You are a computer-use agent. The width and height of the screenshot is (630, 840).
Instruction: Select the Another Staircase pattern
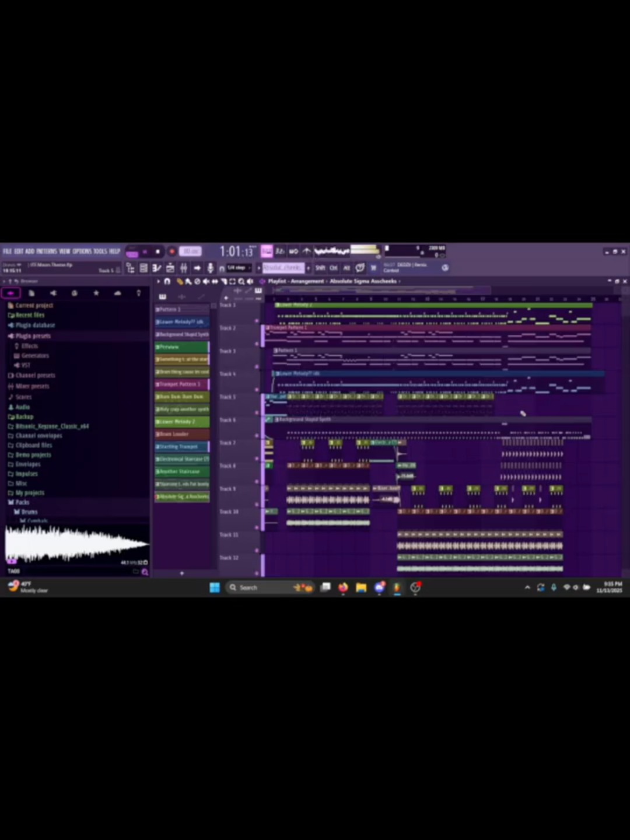182,471
